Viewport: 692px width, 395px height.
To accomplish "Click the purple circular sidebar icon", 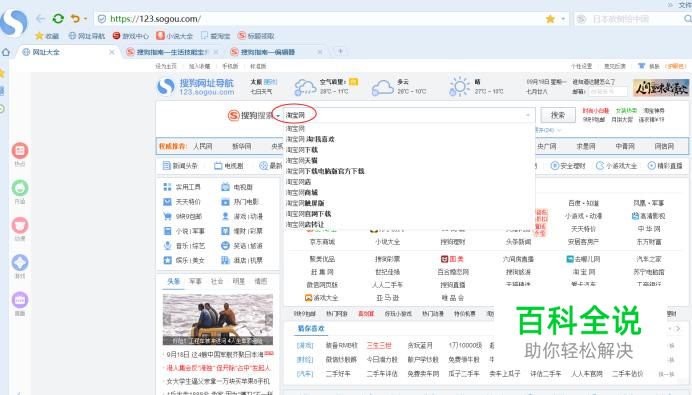I will click(x=20, y=300).
